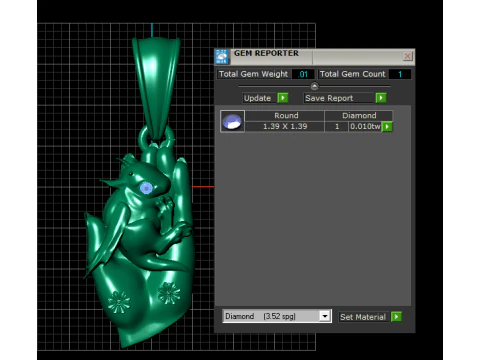Click the Update button label
Viewport: 480px width, 360px height.
259,98
